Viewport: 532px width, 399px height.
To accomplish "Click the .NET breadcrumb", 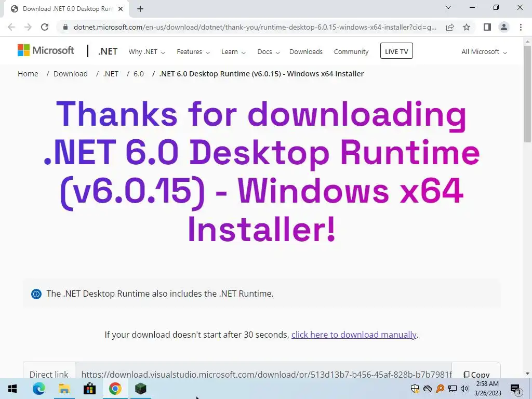I will [111, 74].
